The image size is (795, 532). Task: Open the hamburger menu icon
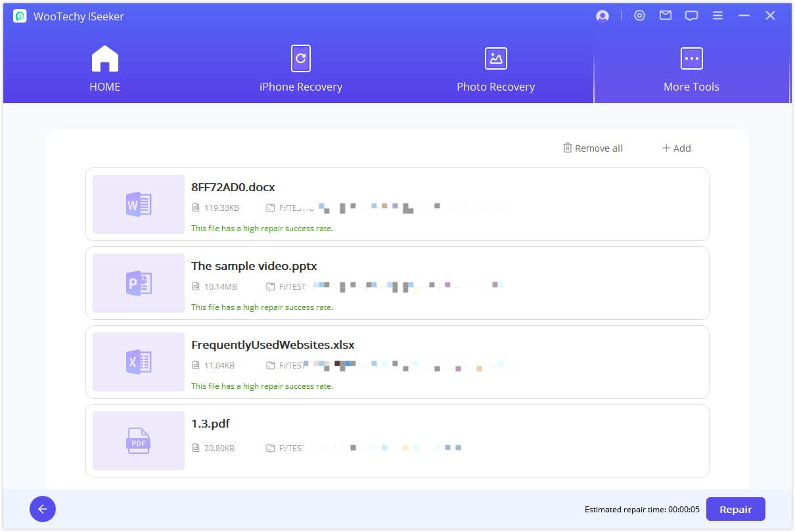pyautogui.click(x=717, y=16)
